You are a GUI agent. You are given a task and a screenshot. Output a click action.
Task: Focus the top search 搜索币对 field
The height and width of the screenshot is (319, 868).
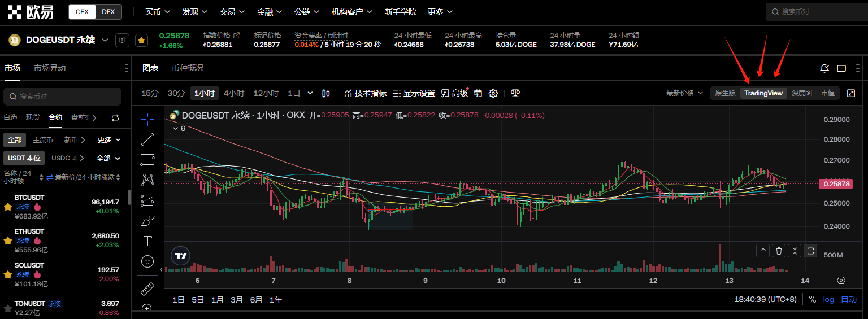pos(817,11)
